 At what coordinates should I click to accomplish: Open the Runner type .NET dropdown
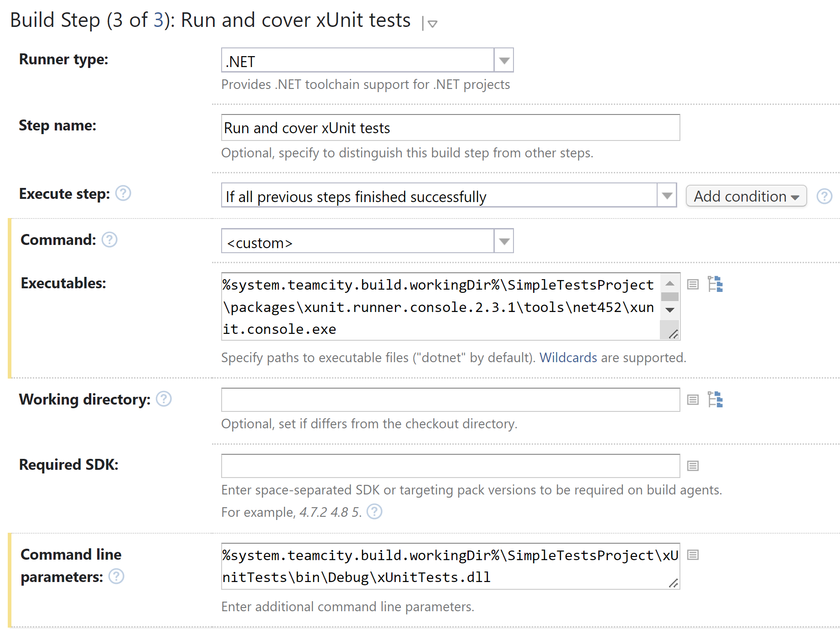[504, 60]
